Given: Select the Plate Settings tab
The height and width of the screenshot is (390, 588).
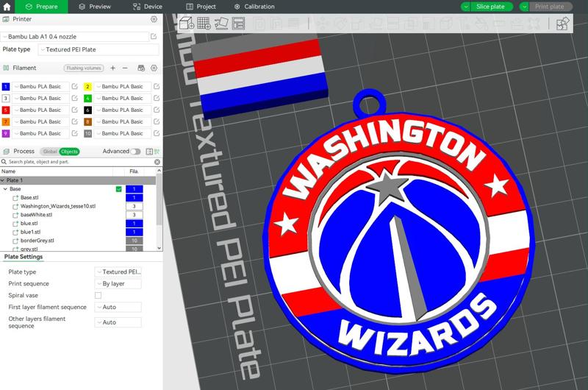Looking at the screenshot, I should (24, 257).
